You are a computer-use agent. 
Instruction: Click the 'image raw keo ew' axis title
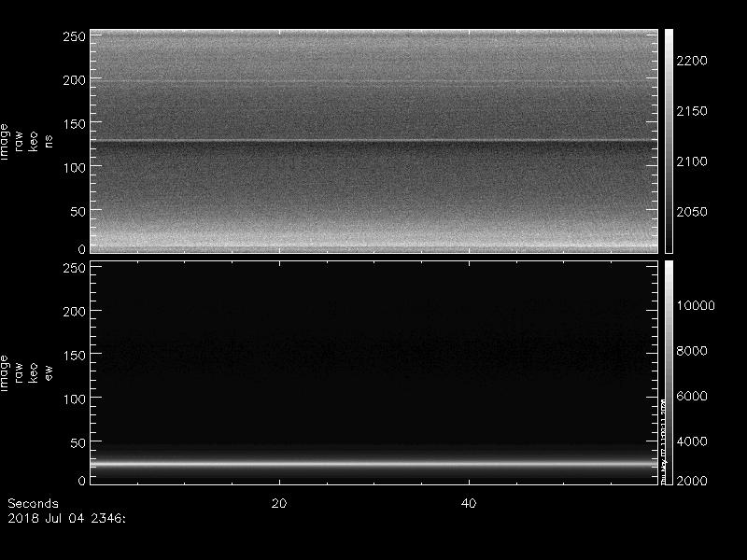[x=26, y=372]
